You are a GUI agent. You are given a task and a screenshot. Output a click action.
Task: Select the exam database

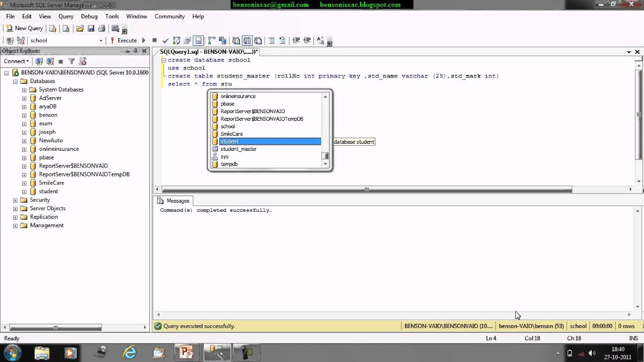click(45, 123)
